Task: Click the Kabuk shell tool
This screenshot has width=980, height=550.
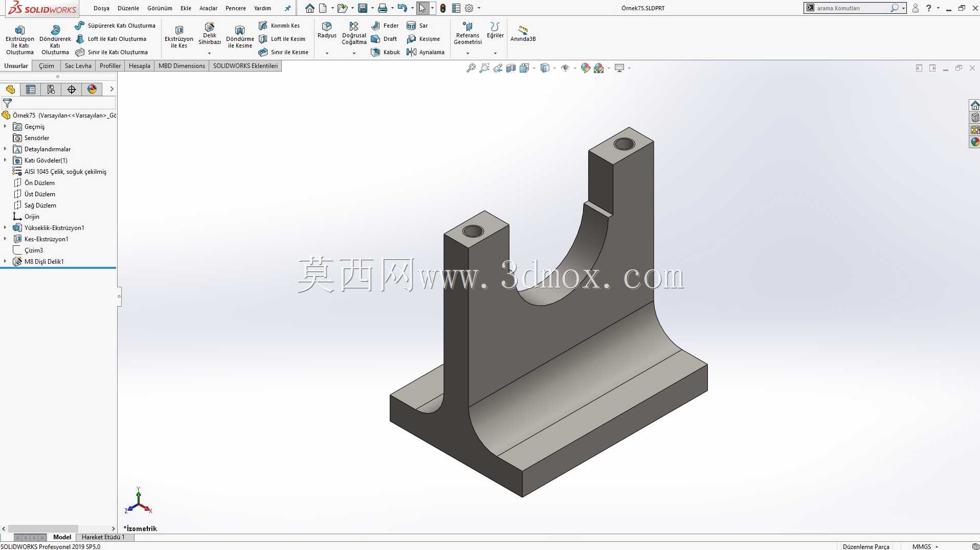Action: pos(386,52)
